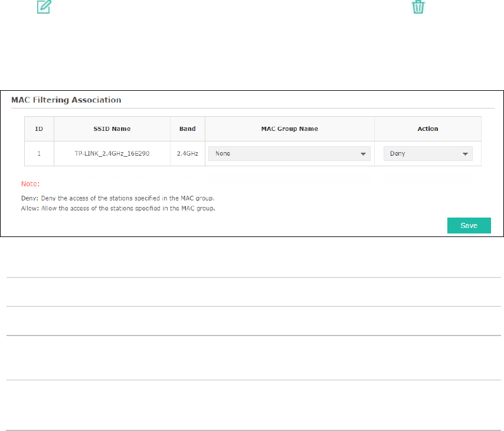Click the Band column header

tap(188, 129)
